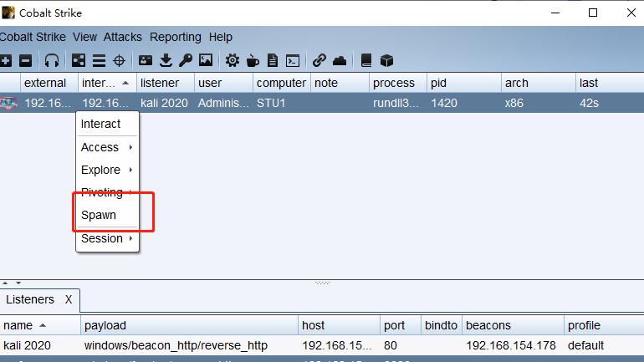The height and width of the screenshot is (362, 644).
Task: Select windows/beacon_http/reverse_http payload cell
Action: click(x=189, y=345)
